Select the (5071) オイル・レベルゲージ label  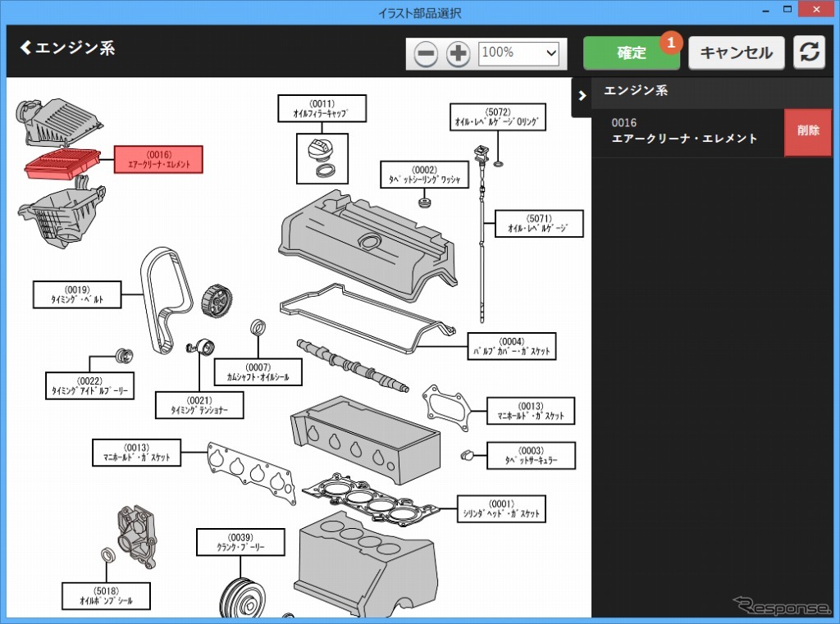click(x=538, y=223)
